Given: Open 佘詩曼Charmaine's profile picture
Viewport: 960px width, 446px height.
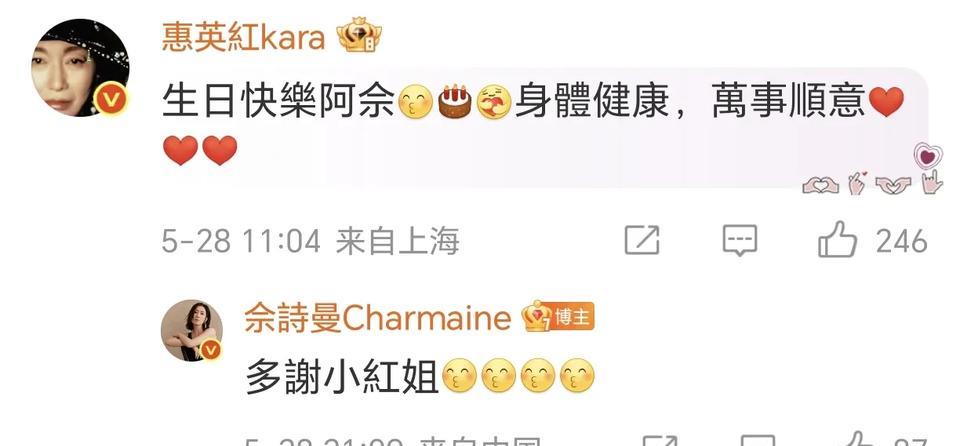Looking at the screenshot, I should click(192, 330).
